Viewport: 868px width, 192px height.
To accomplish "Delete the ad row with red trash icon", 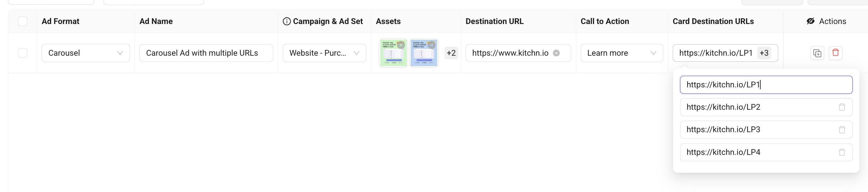I will point(835,52).
